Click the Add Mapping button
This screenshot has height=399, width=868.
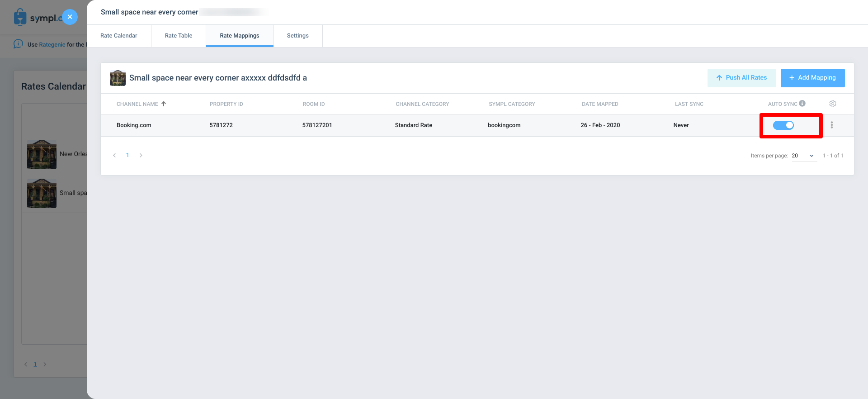click(813, 78)
